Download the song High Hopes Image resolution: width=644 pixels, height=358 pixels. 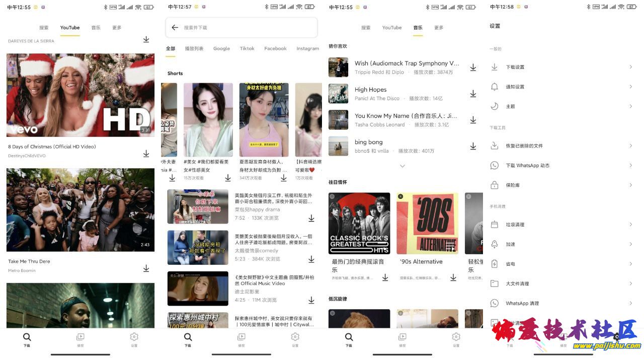tap(473, 94)
